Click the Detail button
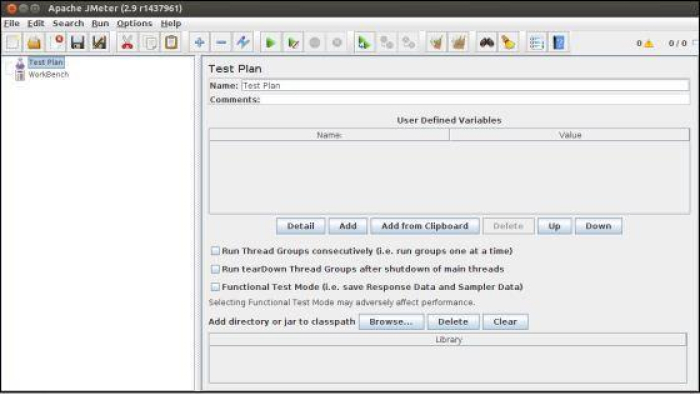Image resolution: width=700 pixels, height=394 pixels. [300, 226]
